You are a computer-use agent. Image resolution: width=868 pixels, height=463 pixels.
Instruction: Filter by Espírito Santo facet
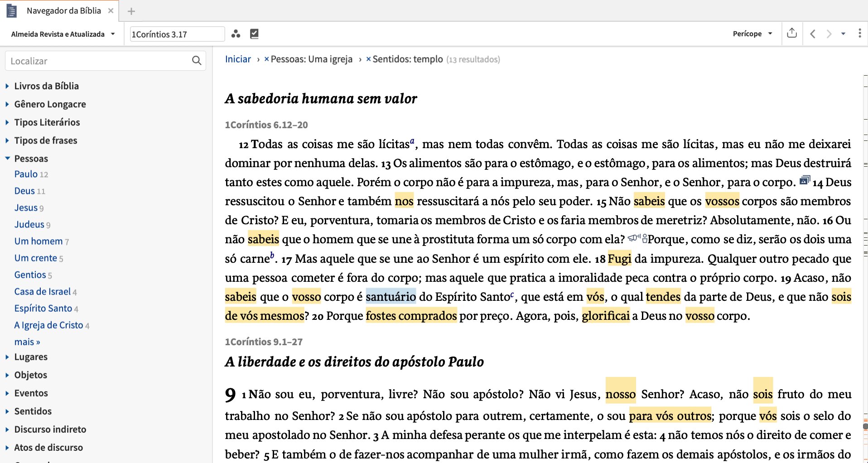point(43,308)
